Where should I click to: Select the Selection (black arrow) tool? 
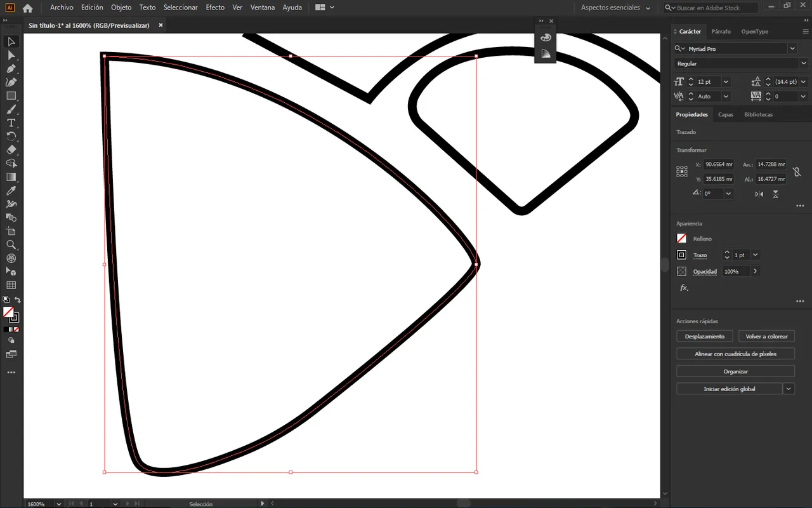point(11,42)
